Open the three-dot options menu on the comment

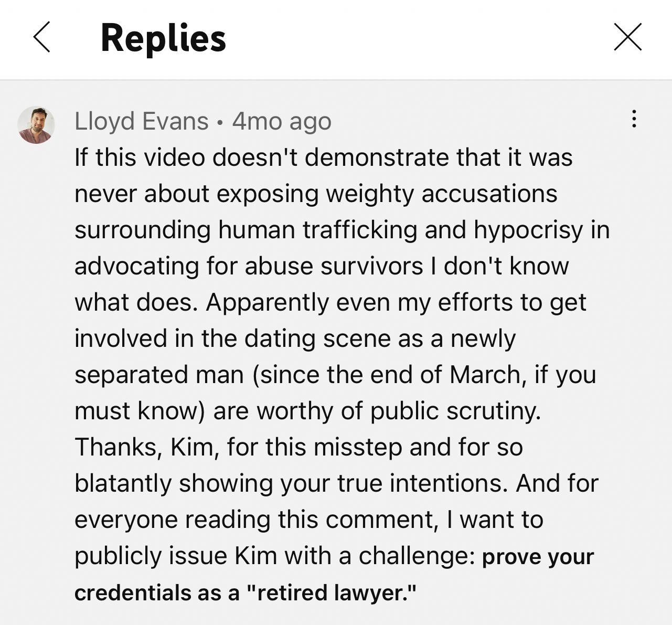click(x=634, y=119)
